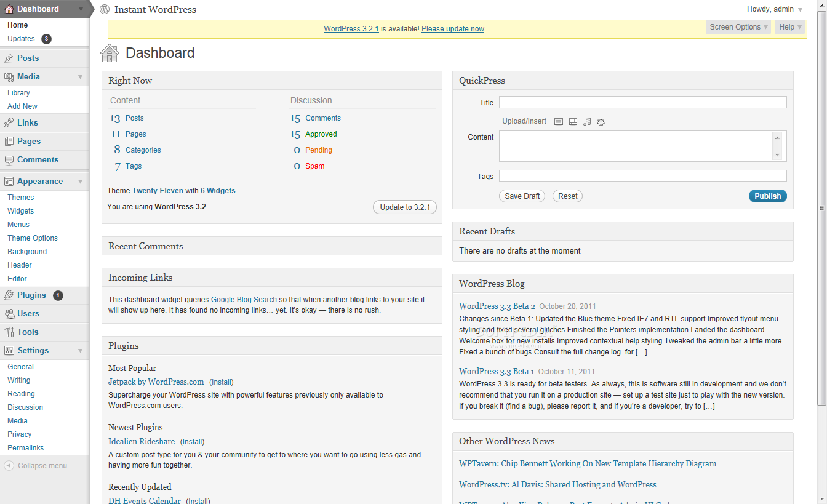Open the 6 Widgets link
This screenshot has width=827, height=504.
(218, 191)
